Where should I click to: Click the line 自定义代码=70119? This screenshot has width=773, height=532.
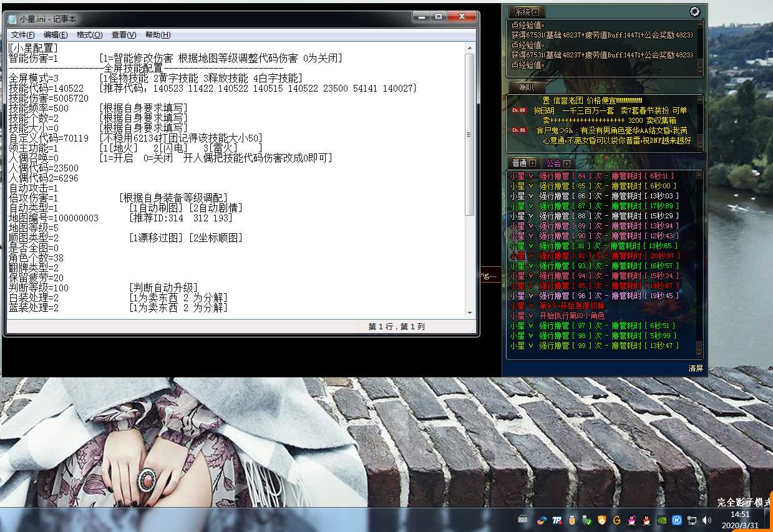tap(49, 138)
